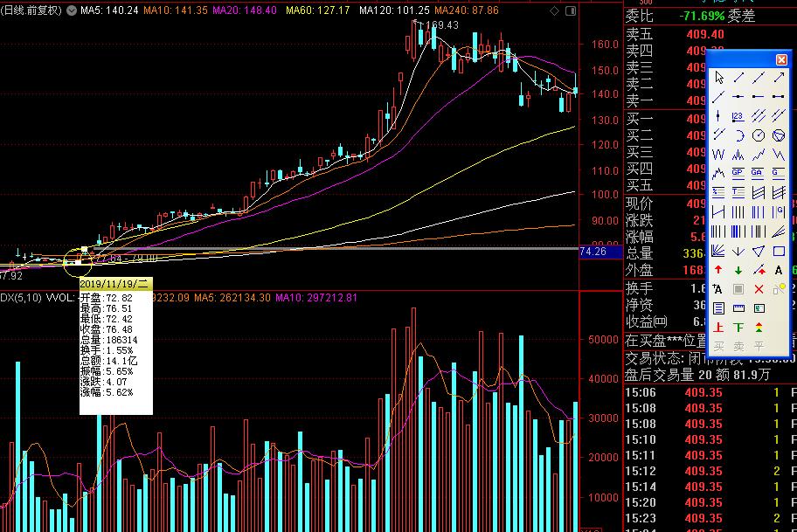The image size is (797, 532).
Task: Click the 169.43 high price label
Action: coord(441,25)
